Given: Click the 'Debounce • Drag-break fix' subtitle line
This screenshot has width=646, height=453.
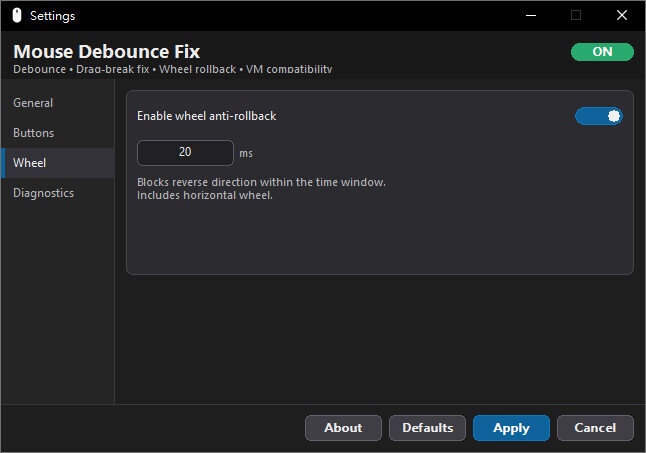Looking at the screenshot, I should [173, 69].
